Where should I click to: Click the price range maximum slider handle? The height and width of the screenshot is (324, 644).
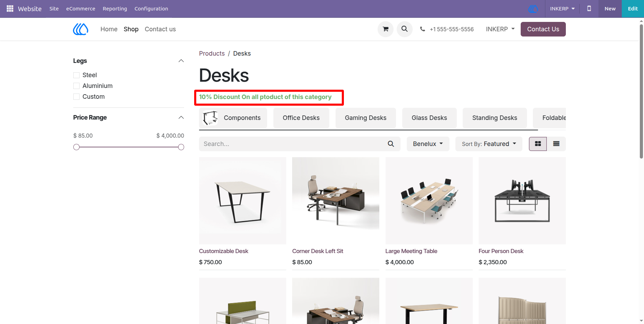point(181,147)
